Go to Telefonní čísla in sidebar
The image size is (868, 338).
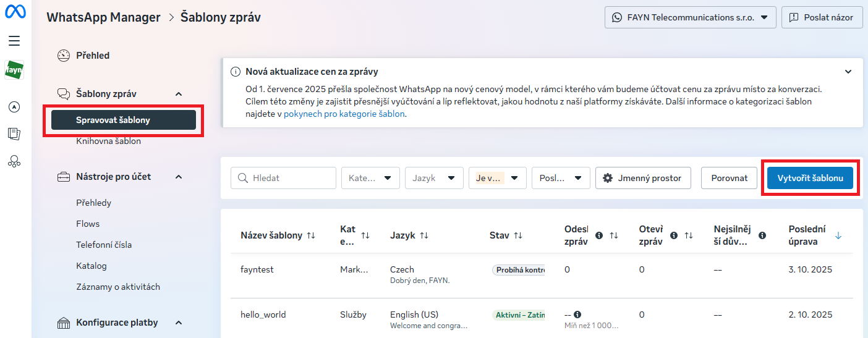(104, 245)
